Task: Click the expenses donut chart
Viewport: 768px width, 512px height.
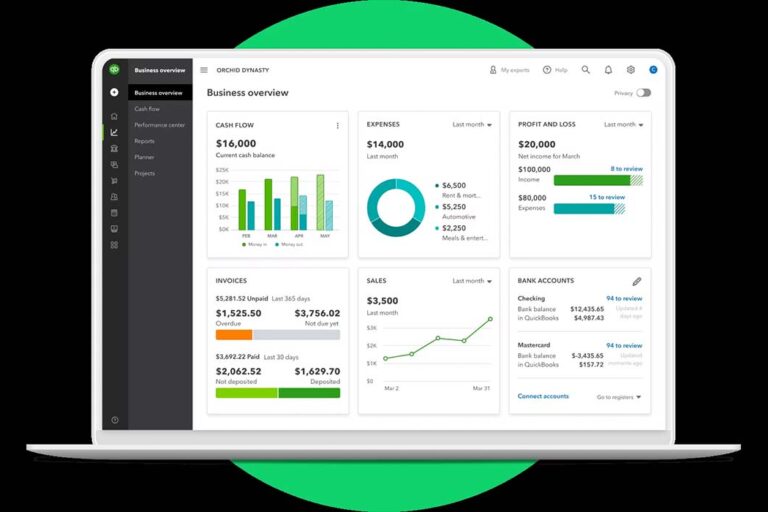Action: (396, 207)
